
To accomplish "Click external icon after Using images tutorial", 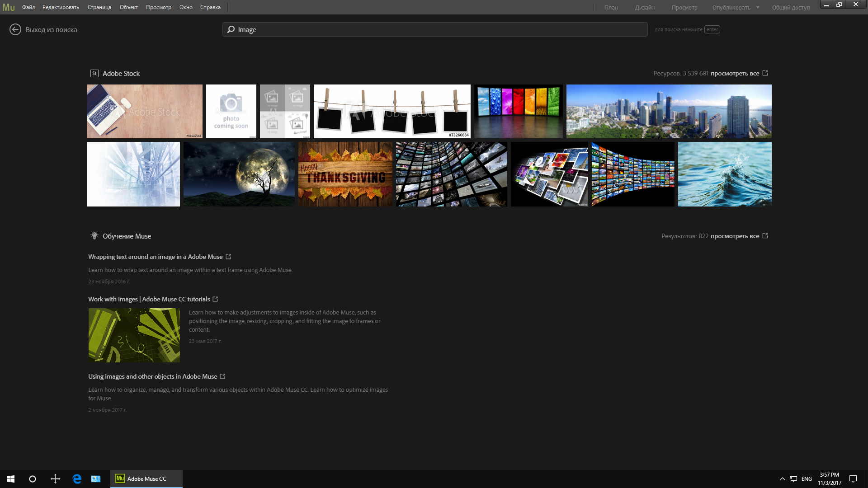I will (x=222, y=376).
